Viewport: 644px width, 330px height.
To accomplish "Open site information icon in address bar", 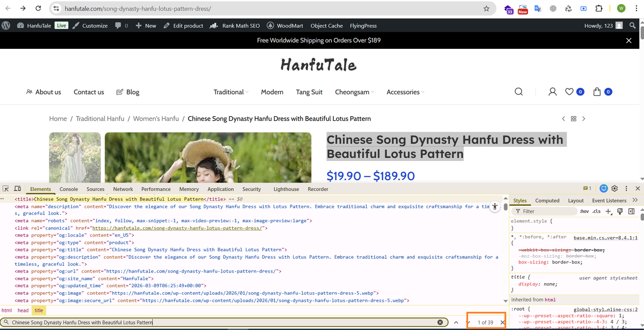I will click(56, 9).
